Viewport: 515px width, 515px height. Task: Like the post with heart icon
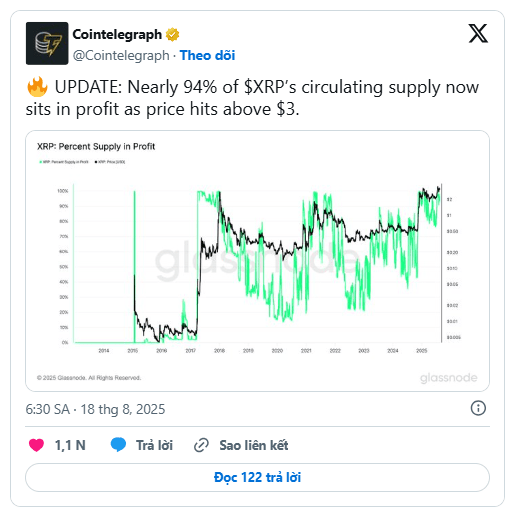pos(36,445)
